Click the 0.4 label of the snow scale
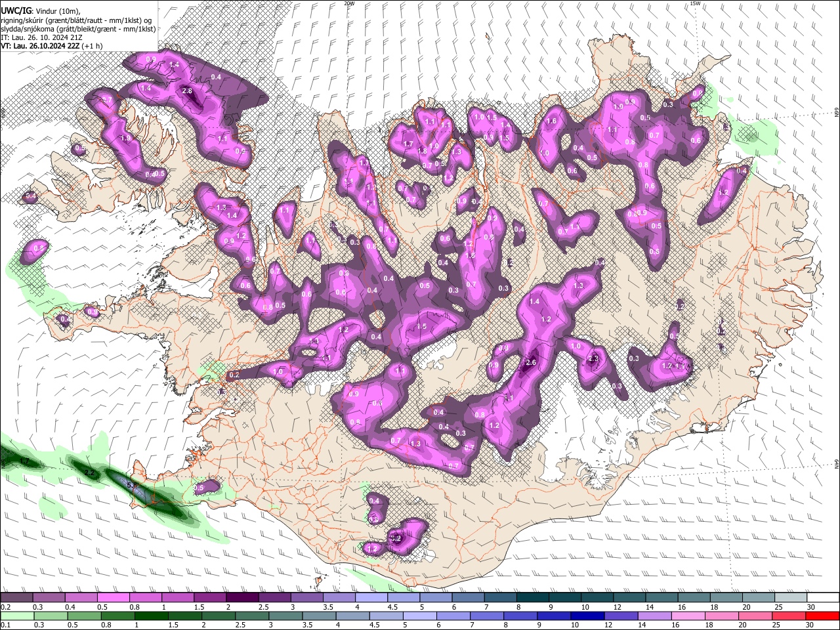840x630 pixels. tap(70, 606)
